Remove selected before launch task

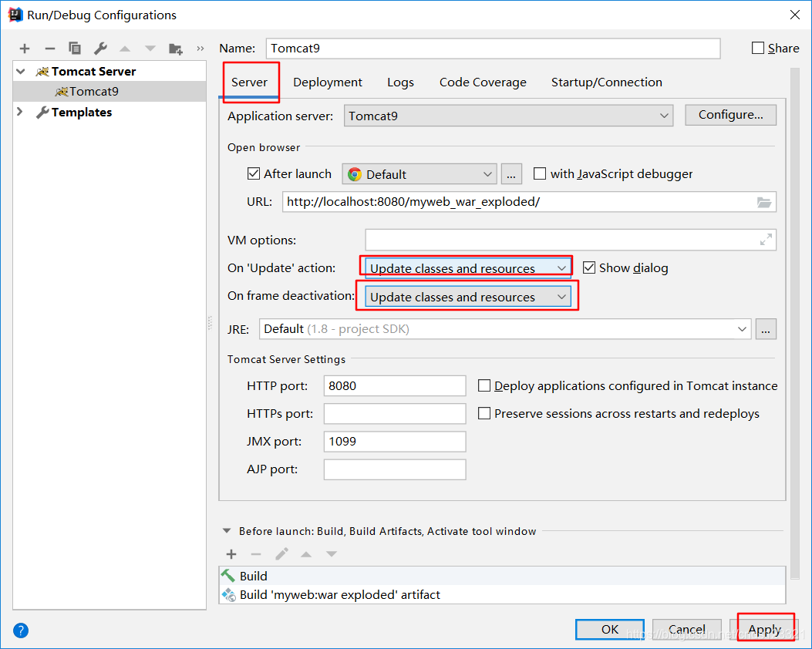tap(256, 554)
